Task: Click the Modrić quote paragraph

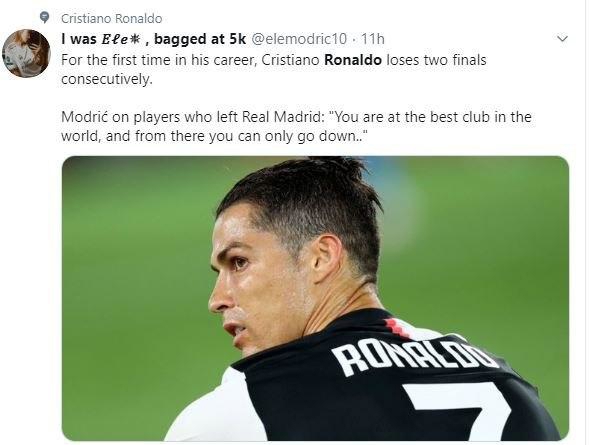Action: coord(296,127)
